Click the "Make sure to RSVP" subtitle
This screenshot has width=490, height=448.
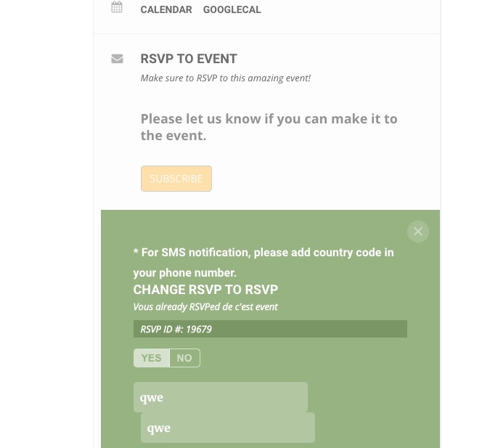coord(225,78)
